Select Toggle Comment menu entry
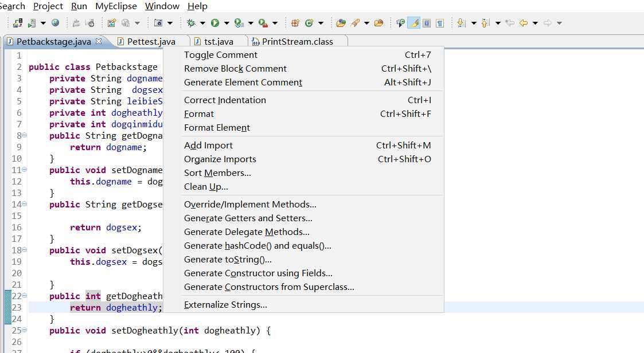Image resolution: width=644 pixels, height=353 pixels. click(x=303, y=54)
